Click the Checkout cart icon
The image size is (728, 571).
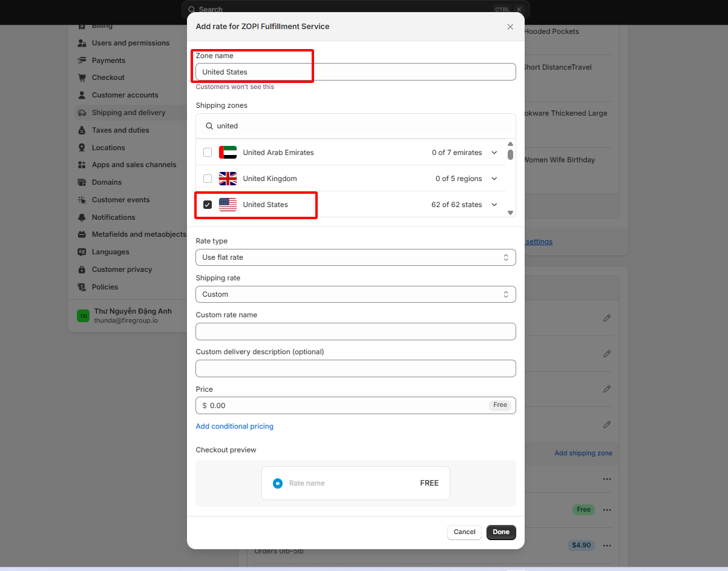[82, 78]
